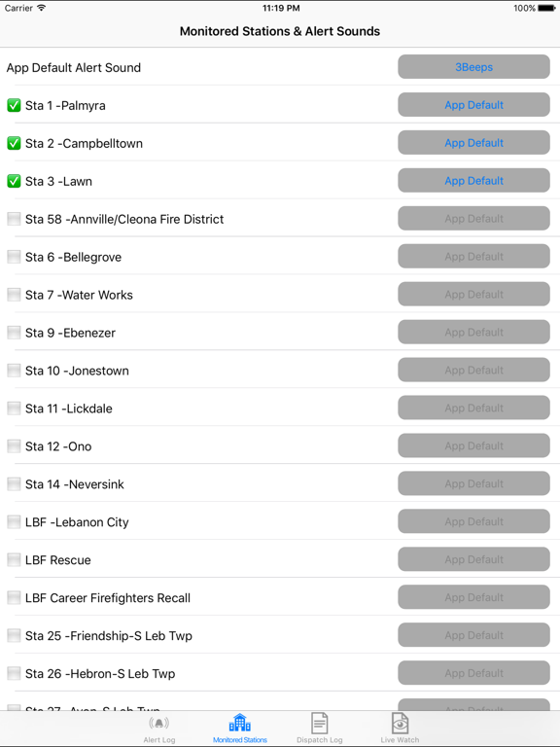This screenshot has width=560, height=747.
Task: Enable monitoring for LBF Rescue
Action: point(14,560)
